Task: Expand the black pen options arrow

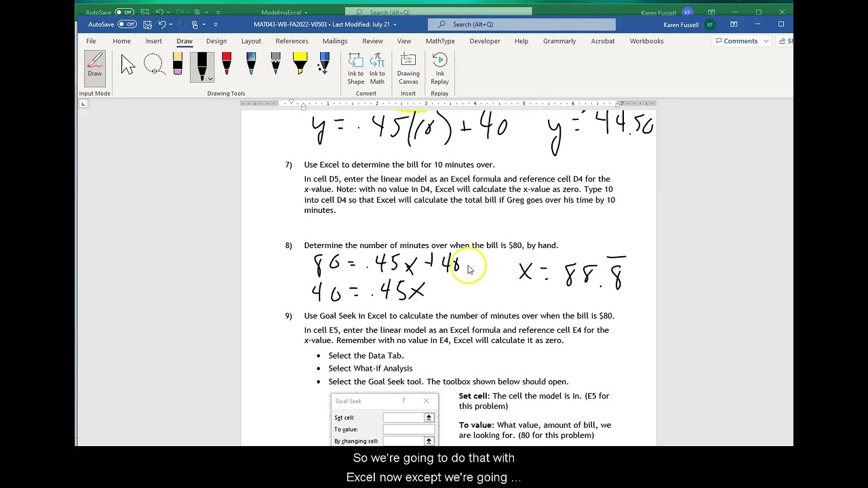Action: (210, 79)
